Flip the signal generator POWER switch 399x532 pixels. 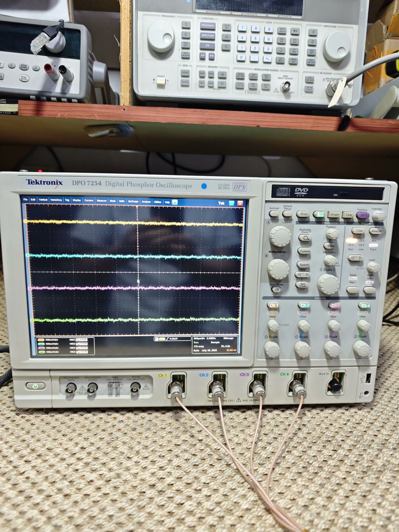(161, 81)
